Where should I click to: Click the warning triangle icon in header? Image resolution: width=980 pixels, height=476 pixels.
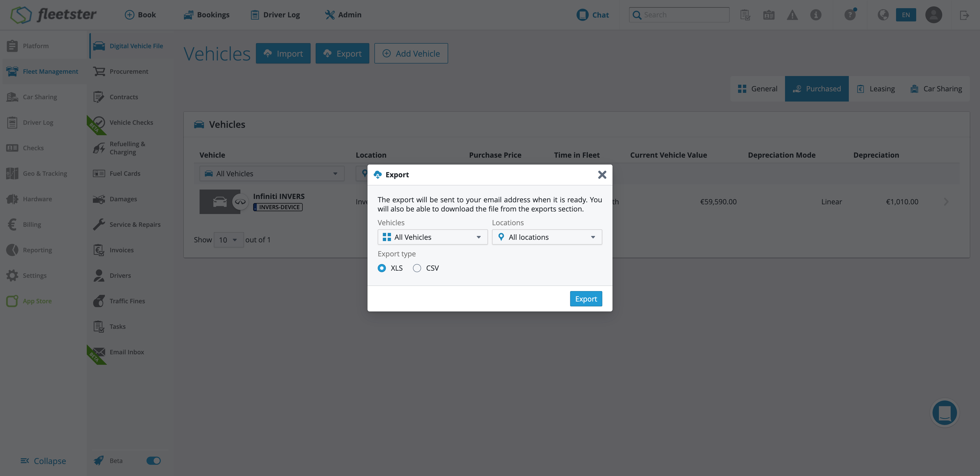(792, 15)
